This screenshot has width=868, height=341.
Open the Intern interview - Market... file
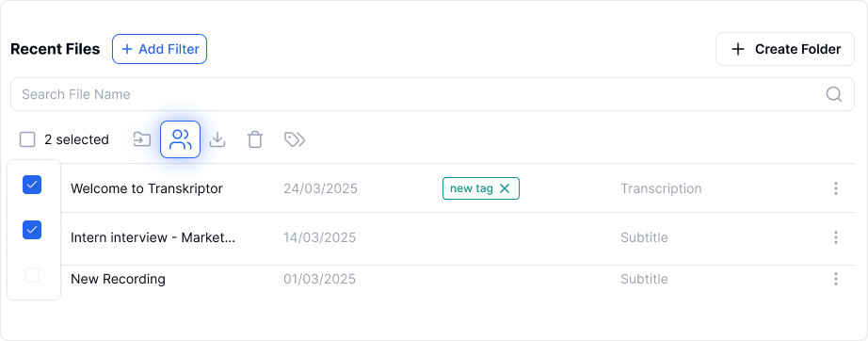[x=153, y=237]
